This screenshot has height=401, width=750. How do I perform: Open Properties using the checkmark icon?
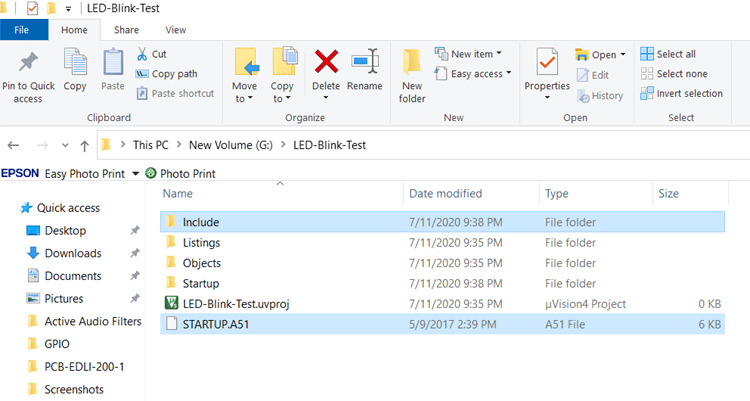pyautogui.click(x=547, y=62)
